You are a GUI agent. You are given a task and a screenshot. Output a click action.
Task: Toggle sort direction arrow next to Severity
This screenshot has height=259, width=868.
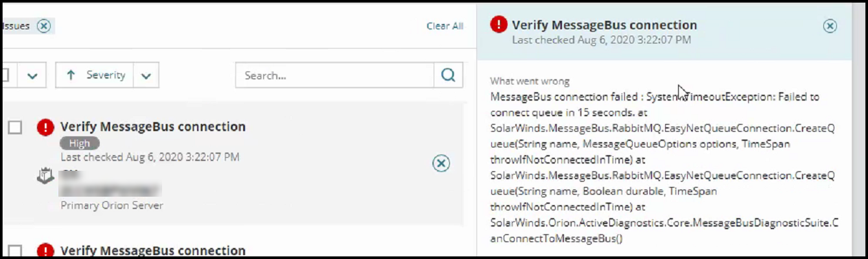[x=71, y=75]
